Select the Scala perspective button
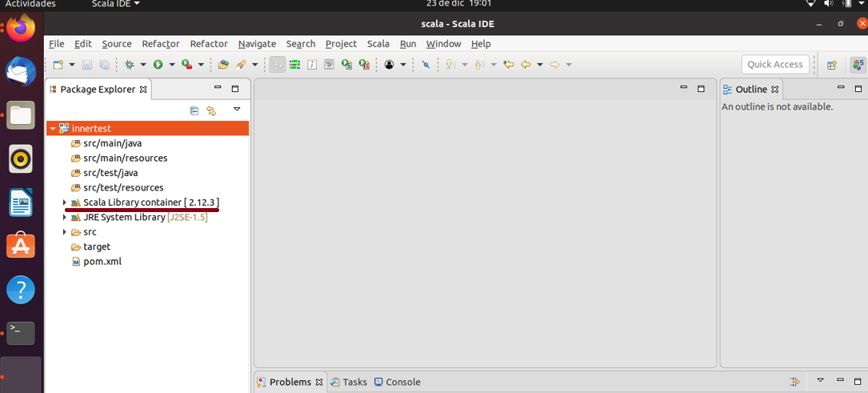This screenshot has width=868, height=393. [x=858, y=65]
